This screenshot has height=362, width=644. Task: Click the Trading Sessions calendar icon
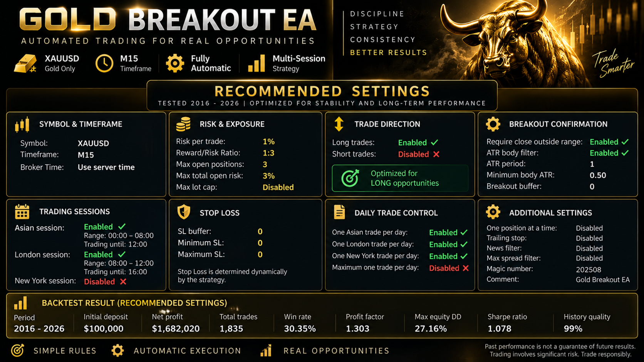pyautogui.click(x=22, y=212)
